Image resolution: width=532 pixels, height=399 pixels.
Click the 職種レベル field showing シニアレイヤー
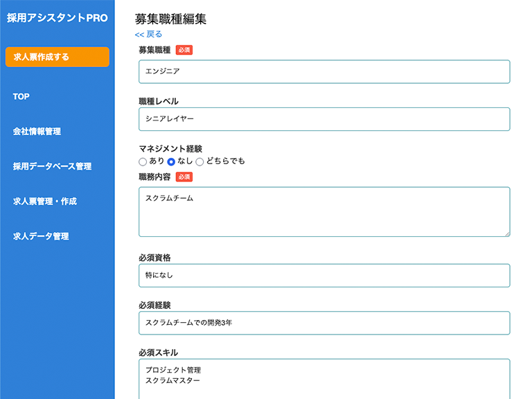click(x=324, y=119)
